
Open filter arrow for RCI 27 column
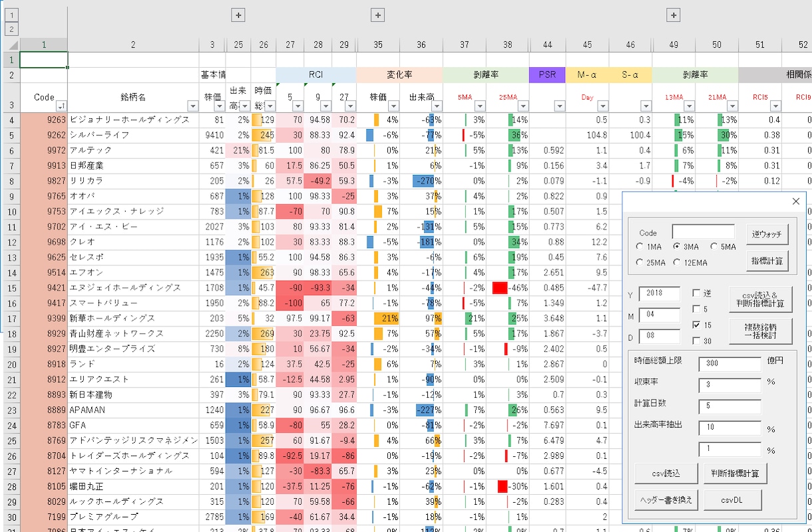tap(351, 106)
